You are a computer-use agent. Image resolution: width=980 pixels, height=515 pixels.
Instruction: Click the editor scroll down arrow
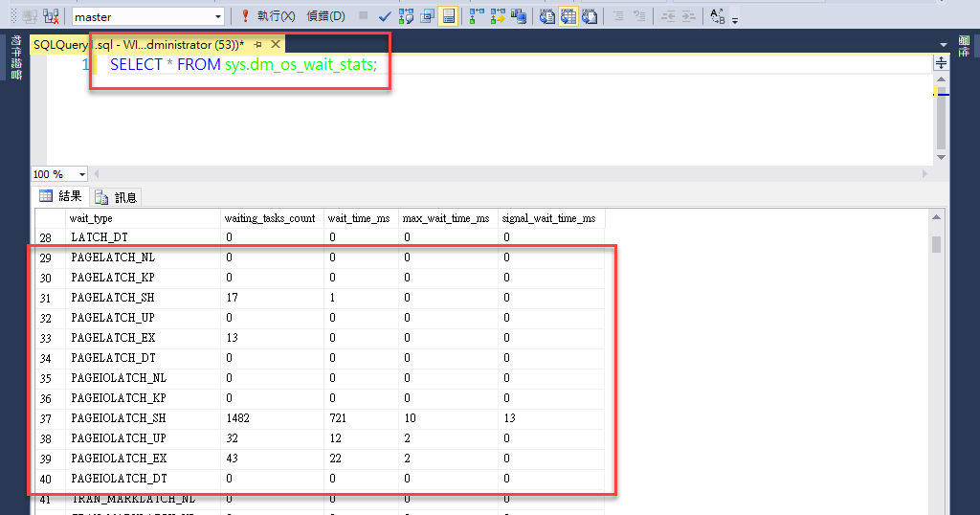[x=941, y=158]
